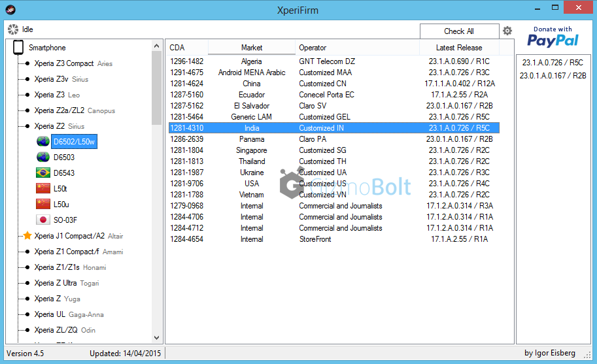Click the globe icon next to D6503
Screen dimensions: 597x364
[43, 157]
